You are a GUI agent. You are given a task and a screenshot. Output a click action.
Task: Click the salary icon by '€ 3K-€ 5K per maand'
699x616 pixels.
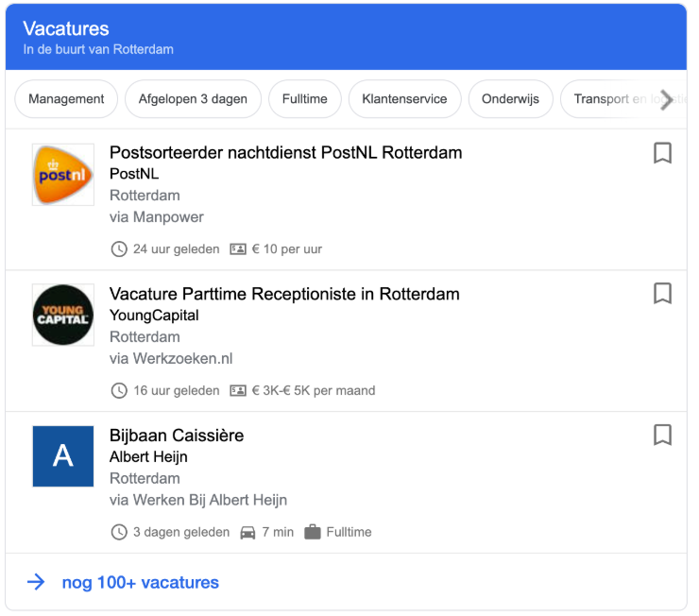point(238,391)
